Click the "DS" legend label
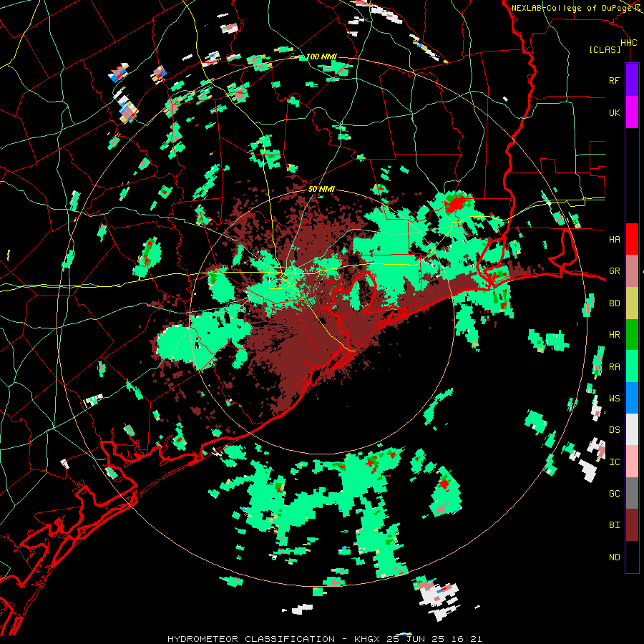This screenshot has width=644, height=644. [614, 430]
